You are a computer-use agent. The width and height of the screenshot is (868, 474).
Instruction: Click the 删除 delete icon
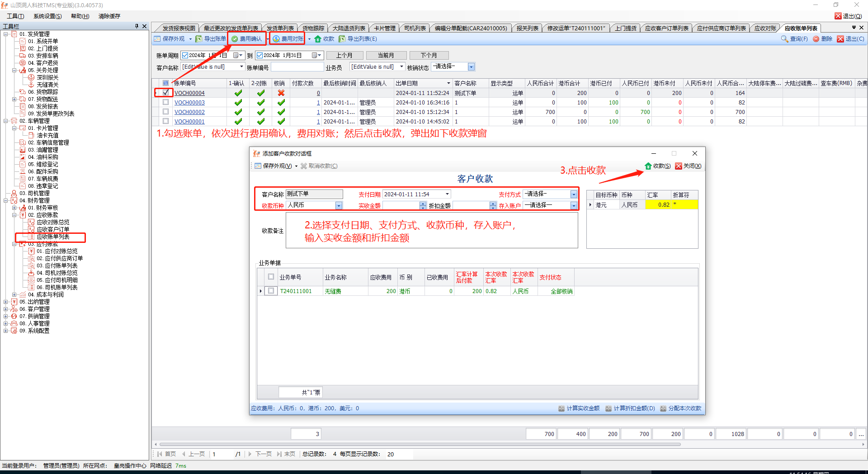coord(816,39)
